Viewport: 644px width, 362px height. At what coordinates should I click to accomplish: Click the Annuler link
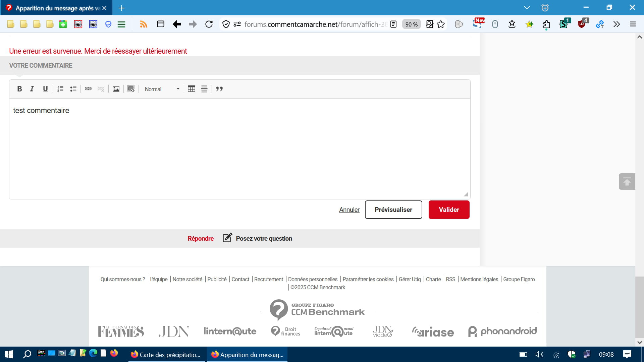click(x=349, y=210)
